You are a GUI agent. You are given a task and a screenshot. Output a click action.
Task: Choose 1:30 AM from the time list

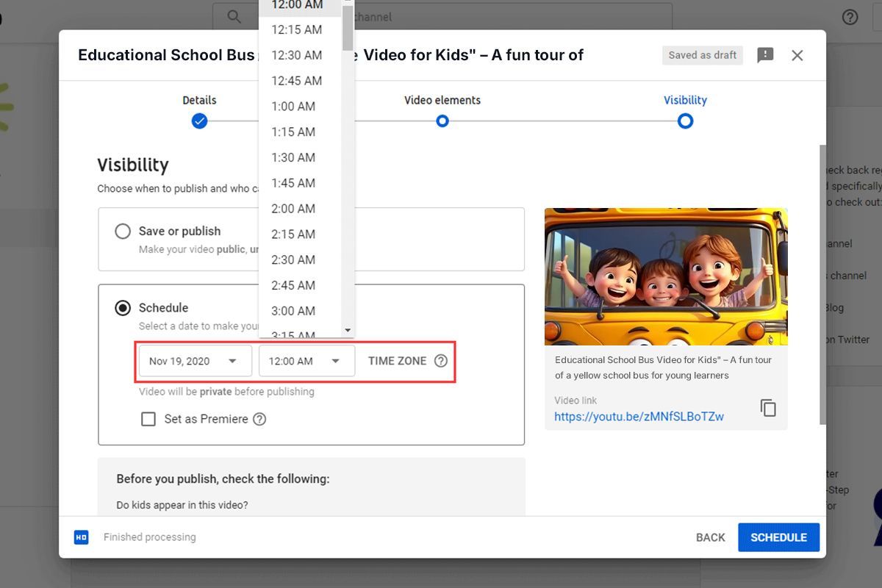(301, 157)
